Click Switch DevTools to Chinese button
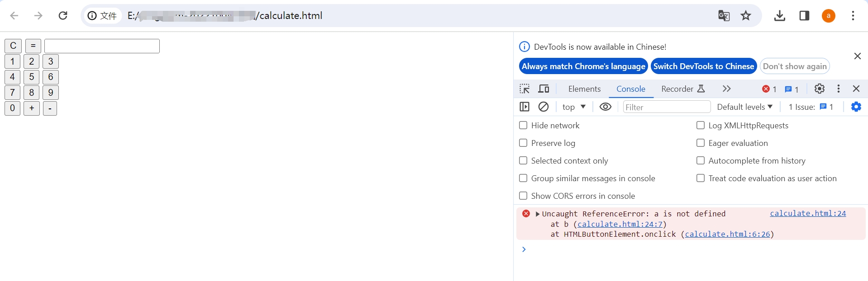Viewport: 868px width, 281px height. click(x=703, y=66)
